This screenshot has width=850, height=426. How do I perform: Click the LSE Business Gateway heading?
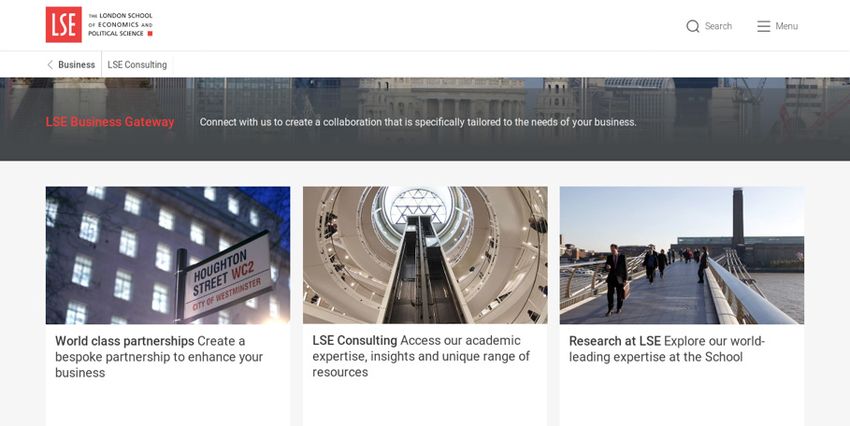[110, 122]
